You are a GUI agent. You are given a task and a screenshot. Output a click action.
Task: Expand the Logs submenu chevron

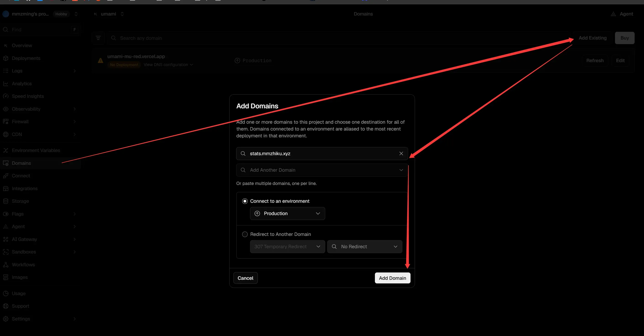(x=74, y=71)
